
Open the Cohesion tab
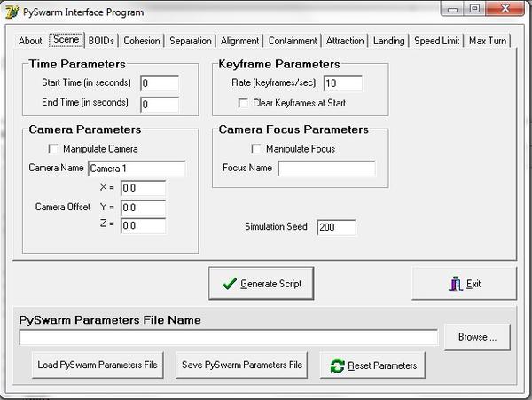pos(142,41)
